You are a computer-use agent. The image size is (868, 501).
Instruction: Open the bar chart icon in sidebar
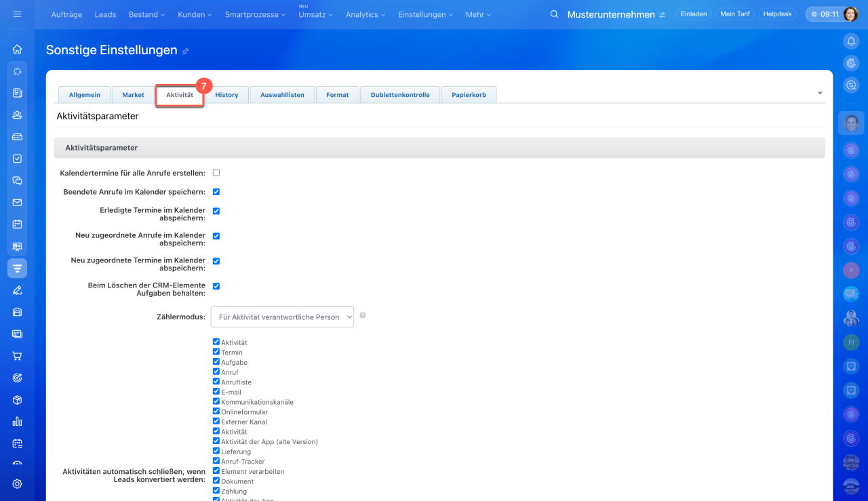[17, 422]
